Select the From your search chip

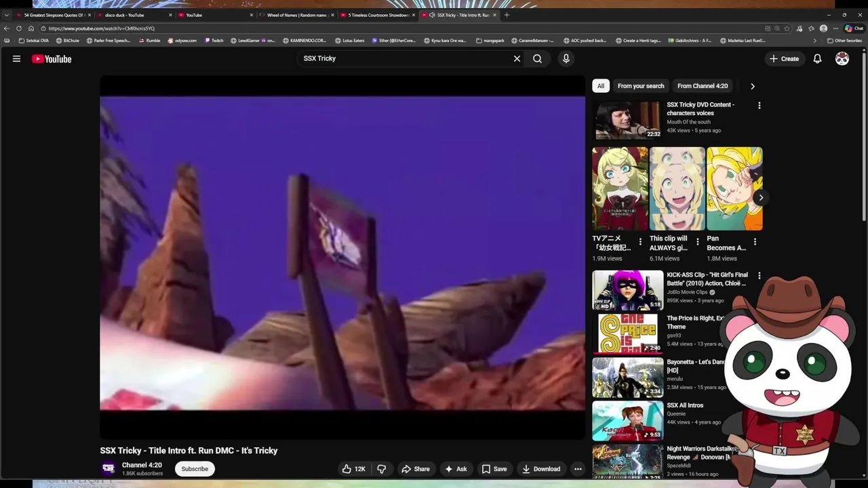click(641, 86)
